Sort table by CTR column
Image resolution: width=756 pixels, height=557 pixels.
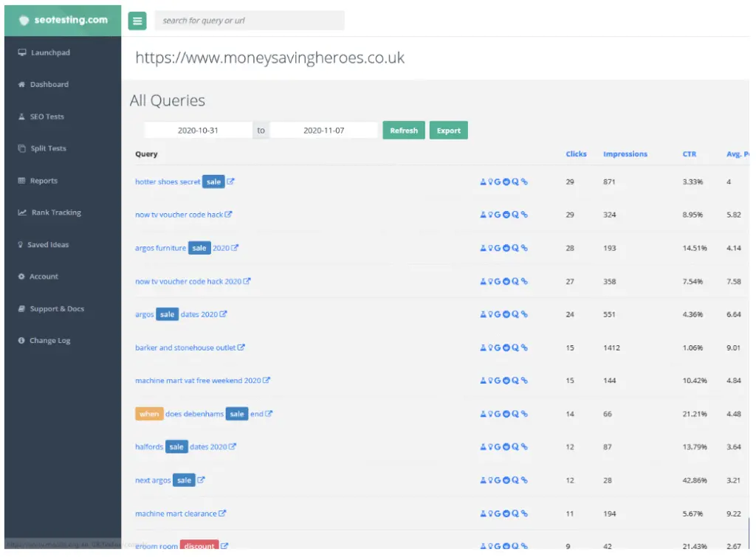tap(690, 153)
